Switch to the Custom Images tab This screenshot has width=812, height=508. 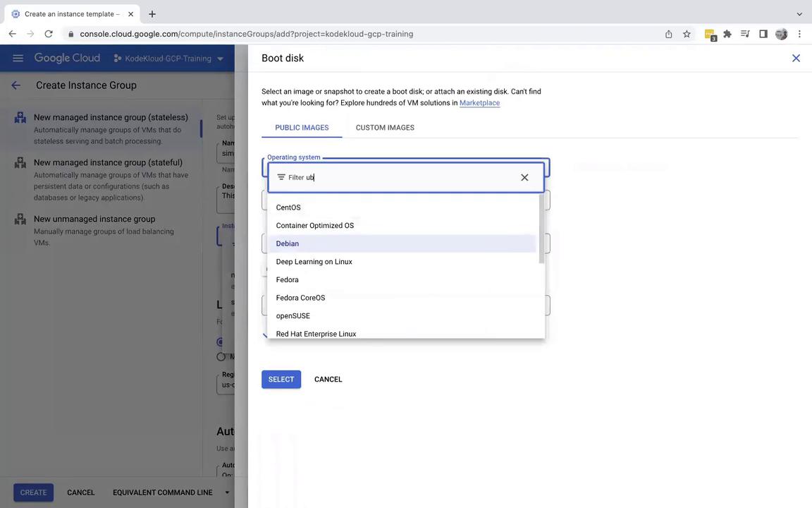pyautogui.click(x=385, y=128)
